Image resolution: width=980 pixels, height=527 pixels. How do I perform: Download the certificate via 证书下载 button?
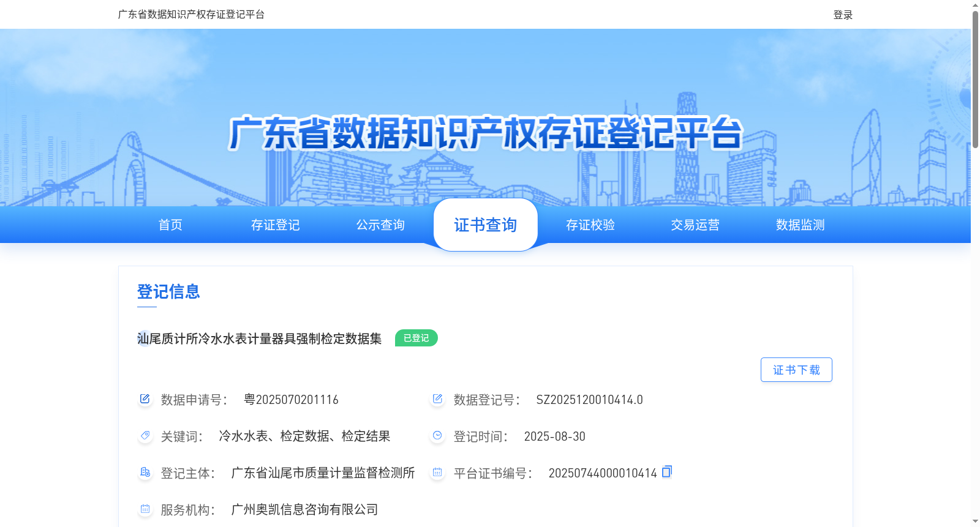[x=796, y=370]
